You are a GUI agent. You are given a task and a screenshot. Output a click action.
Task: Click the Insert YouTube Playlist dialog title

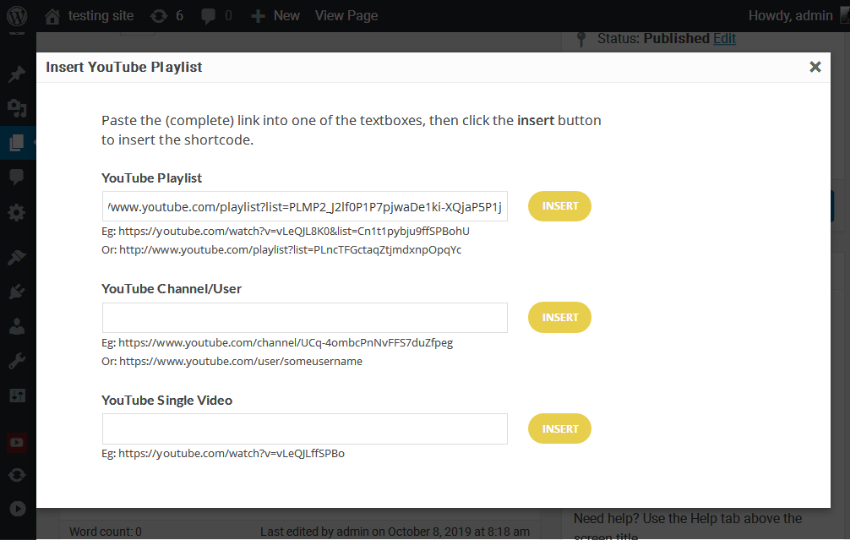[124, 67]
